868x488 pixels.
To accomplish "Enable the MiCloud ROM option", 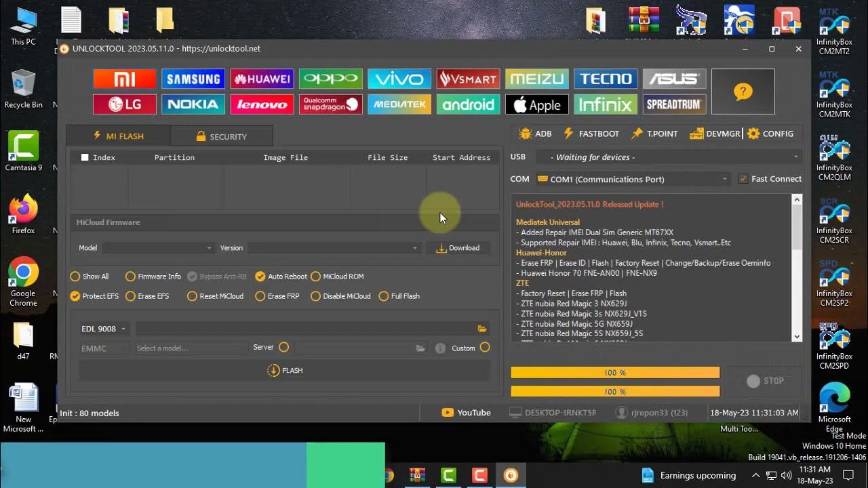I will (337, 277).
